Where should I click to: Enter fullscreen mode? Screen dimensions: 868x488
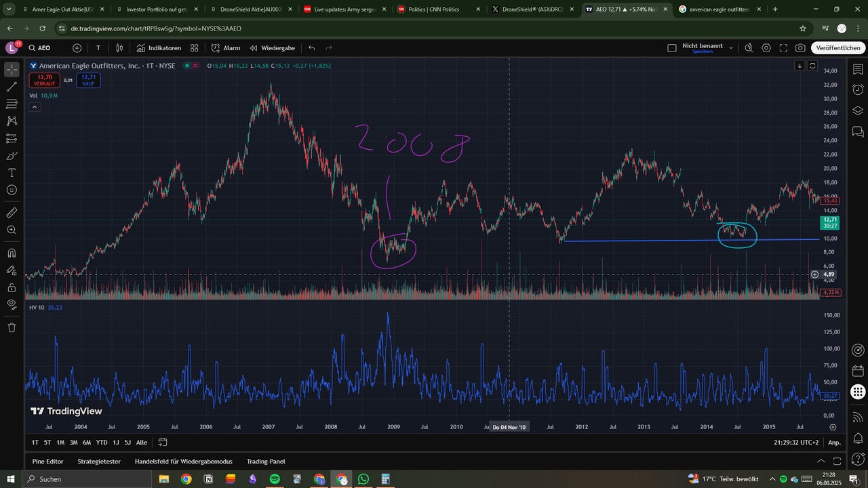[783, 48]
